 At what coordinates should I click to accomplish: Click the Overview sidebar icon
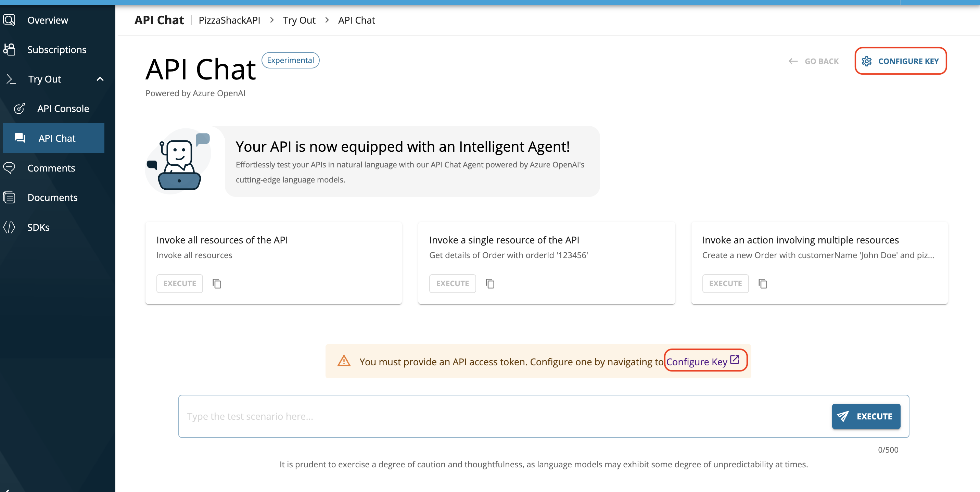(x=9, y=20)
